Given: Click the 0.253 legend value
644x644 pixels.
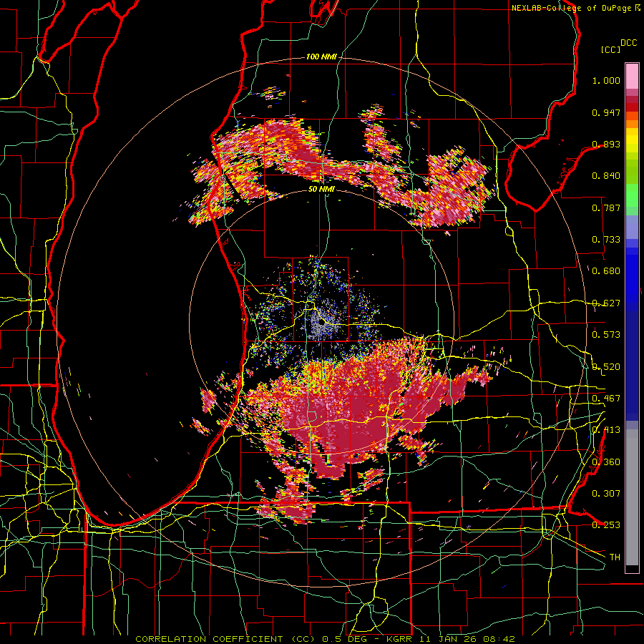Looking at the screenshot, I should coord(606,525).
